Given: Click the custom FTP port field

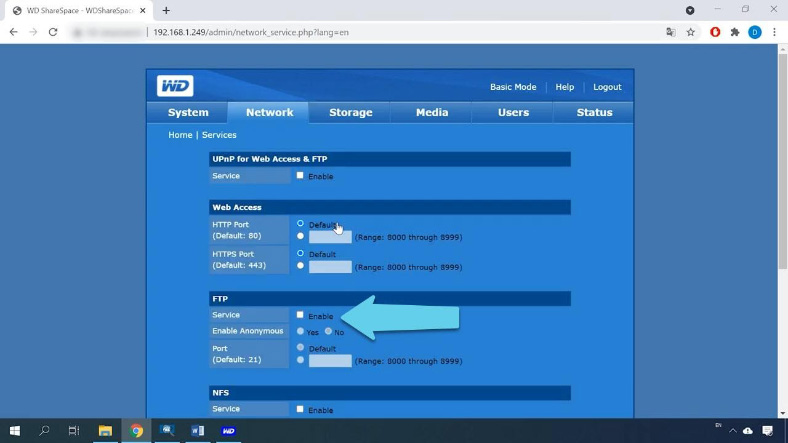Looking at the screenshot, I should pos(330,361).
